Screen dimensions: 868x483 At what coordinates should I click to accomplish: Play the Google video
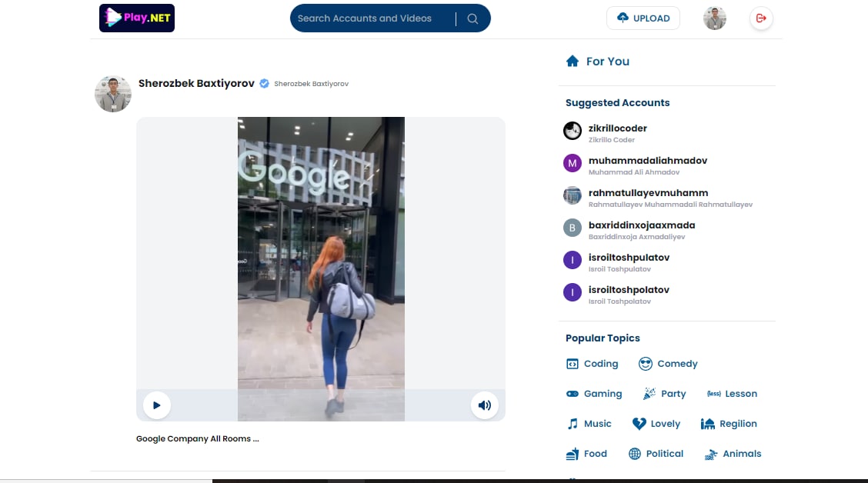point(157,405)
